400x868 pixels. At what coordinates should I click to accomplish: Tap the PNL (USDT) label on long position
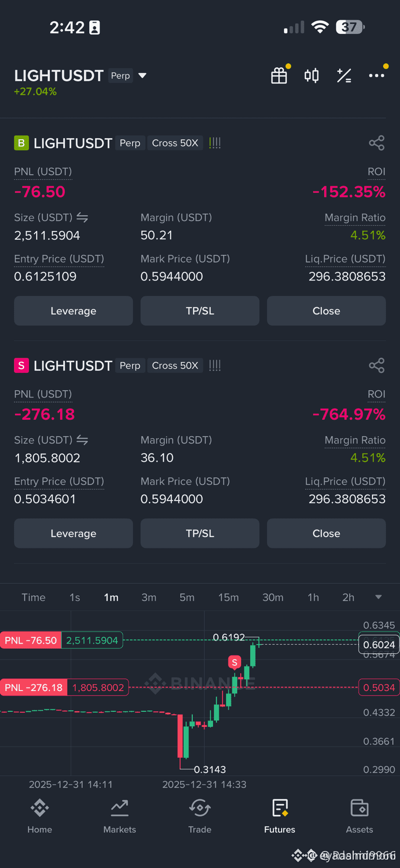pos(43,172)
